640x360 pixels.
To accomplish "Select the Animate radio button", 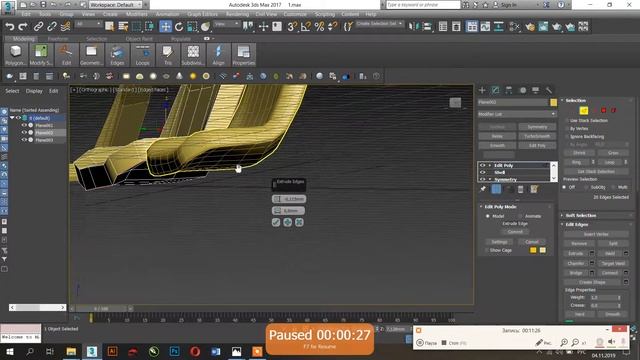I will pos(520,216).
